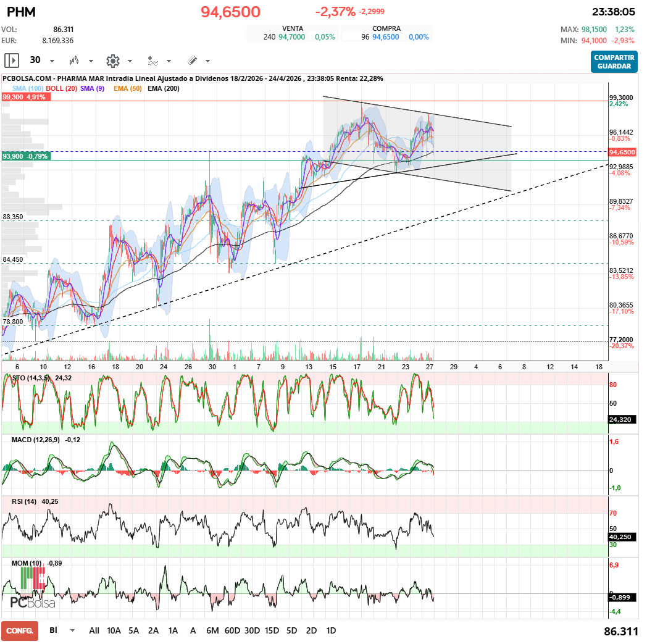Click the COMPARTIR GUARDAR button
The height and width of the screenshot is (644, 647).
tap(614, 62)
